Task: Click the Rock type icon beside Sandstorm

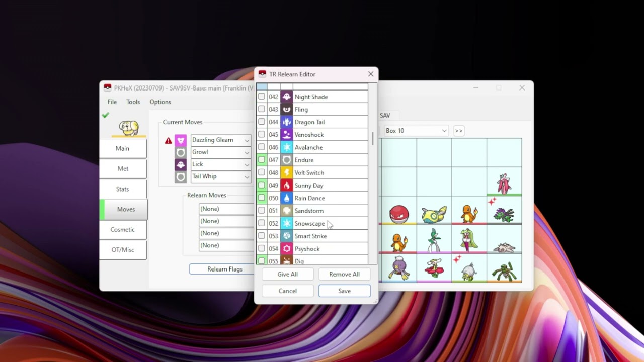Action: tap(286, 211)
